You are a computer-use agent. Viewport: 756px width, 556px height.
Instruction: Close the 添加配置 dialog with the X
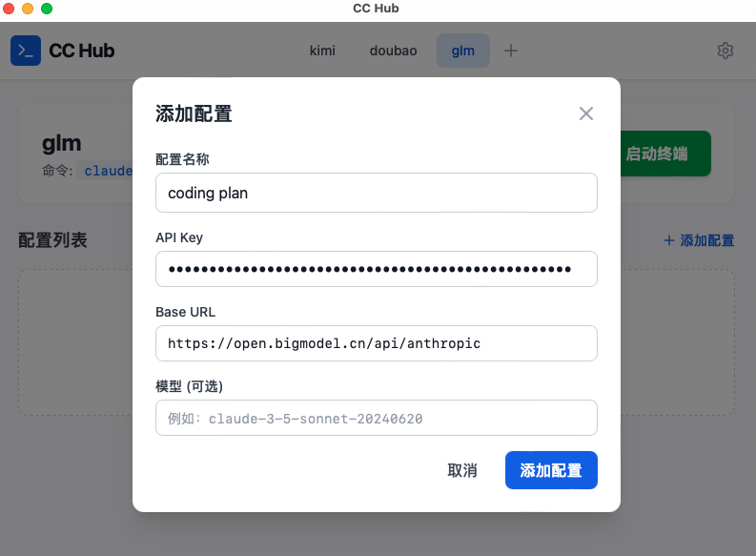coord(586,113)
